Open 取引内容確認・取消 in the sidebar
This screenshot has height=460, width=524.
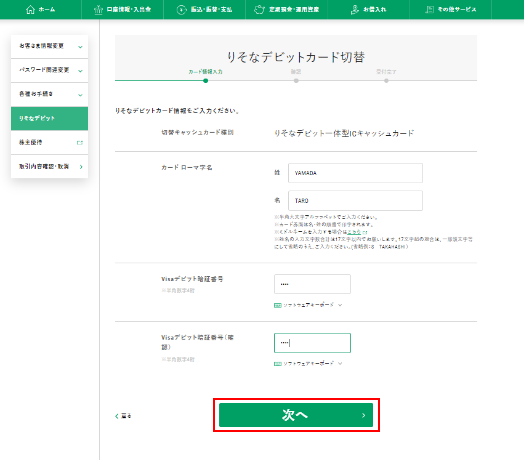tap(49, 166)
